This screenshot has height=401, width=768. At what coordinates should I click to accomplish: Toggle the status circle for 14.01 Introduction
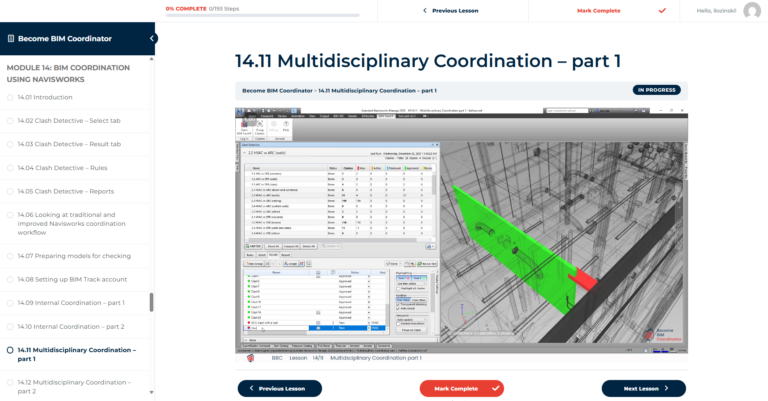(10, 97)
